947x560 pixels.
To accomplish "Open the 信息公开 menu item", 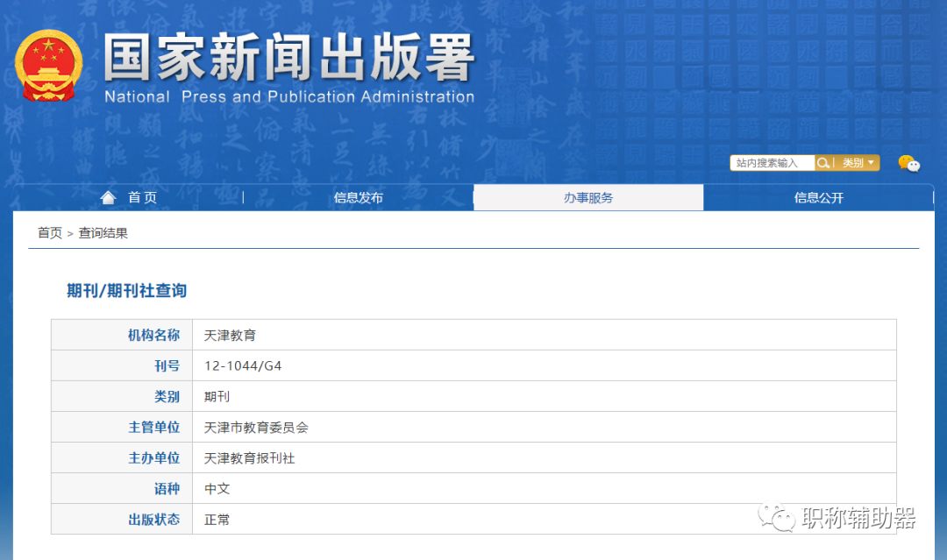I will pos(817,197).
